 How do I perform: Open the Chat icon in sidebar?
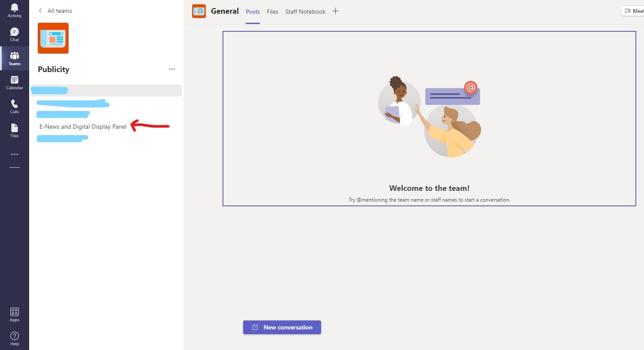(14, 35)
